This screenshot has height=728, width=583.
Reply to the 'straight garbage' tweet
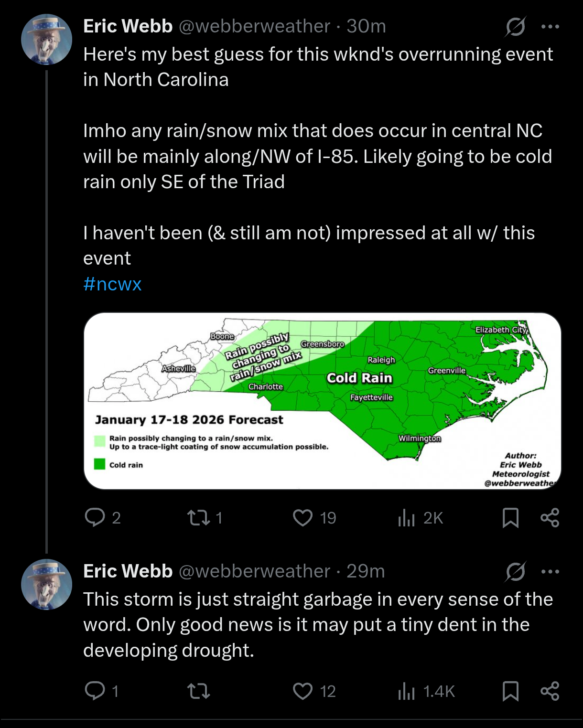(x=95, y=691)
